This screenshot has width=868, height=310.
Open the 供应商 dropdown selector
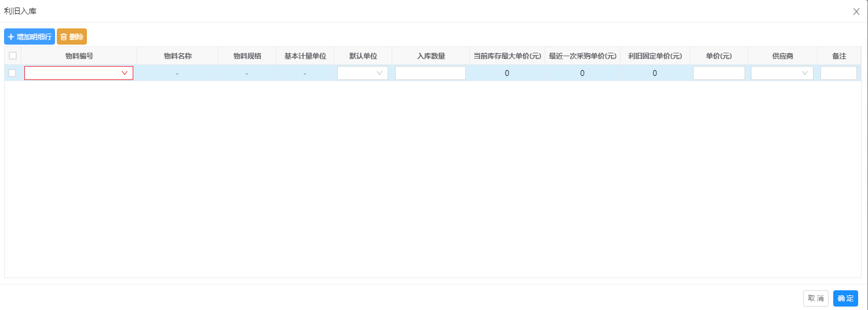tap(782, 73)
